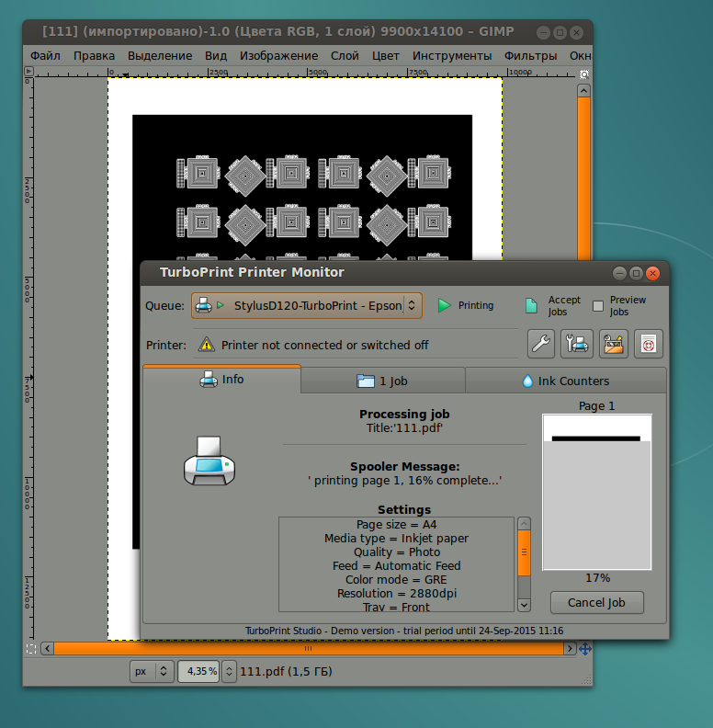Open GIMP image menu triangle at ruler corner
713x728 pixels.
28,72
